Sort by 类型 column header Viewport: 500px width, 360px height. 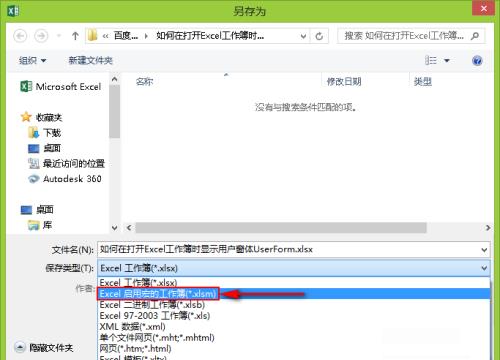coord(423,81)
